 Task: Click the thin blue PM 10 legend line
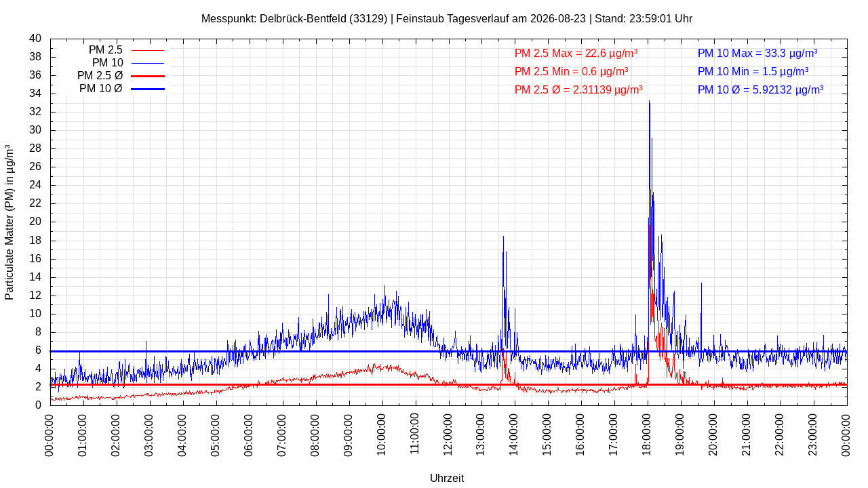coord(148,63)
